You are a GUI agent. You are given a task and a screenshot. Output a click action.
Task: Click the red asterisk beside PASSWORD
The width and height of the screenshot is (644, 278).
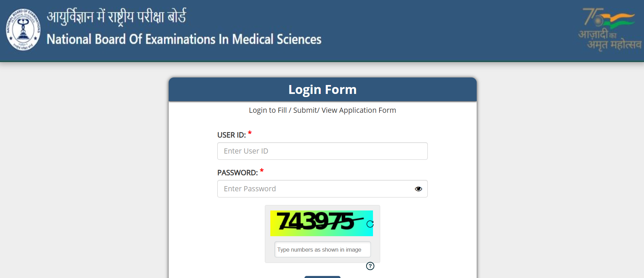pos(262,171)
